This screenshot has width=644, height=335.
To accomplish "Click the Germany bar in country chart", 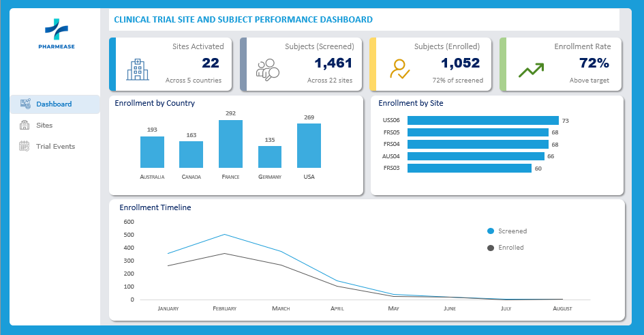I will [270, 157].
